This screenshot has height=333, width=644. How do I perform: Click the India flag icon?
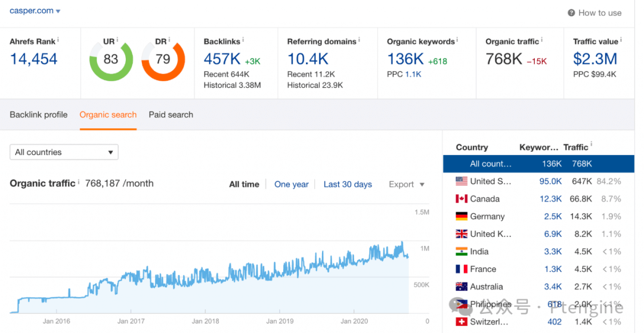point(461,252)
